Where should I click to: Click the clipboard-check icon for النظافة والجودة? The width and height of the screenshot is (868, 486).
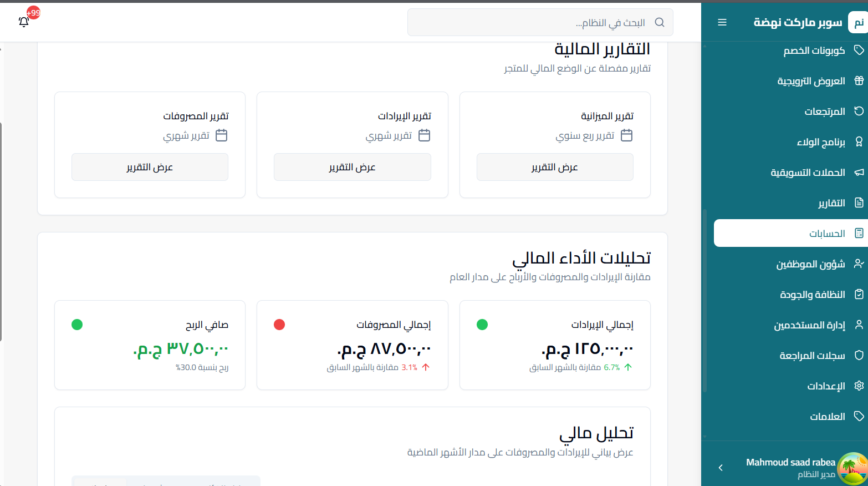click(859, 294)
